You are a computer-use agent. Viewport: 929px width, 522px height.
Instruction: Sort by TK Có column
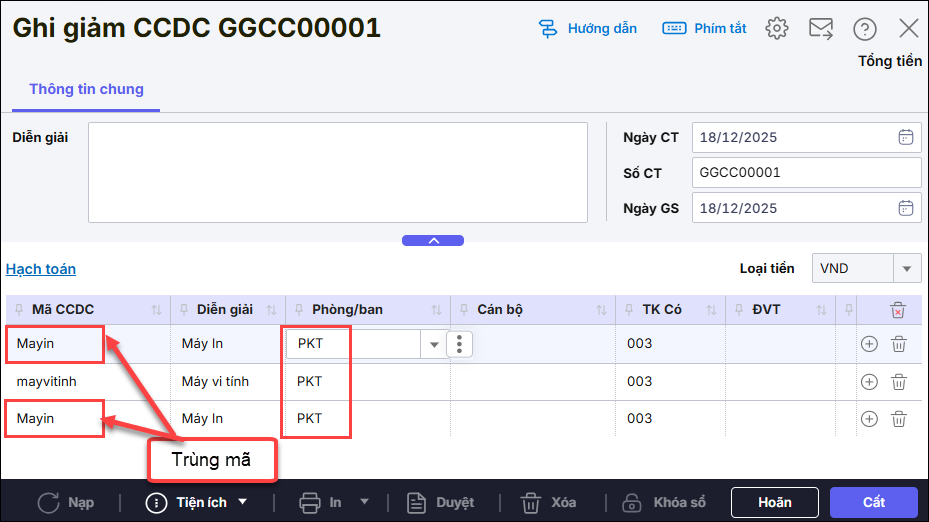712,310
